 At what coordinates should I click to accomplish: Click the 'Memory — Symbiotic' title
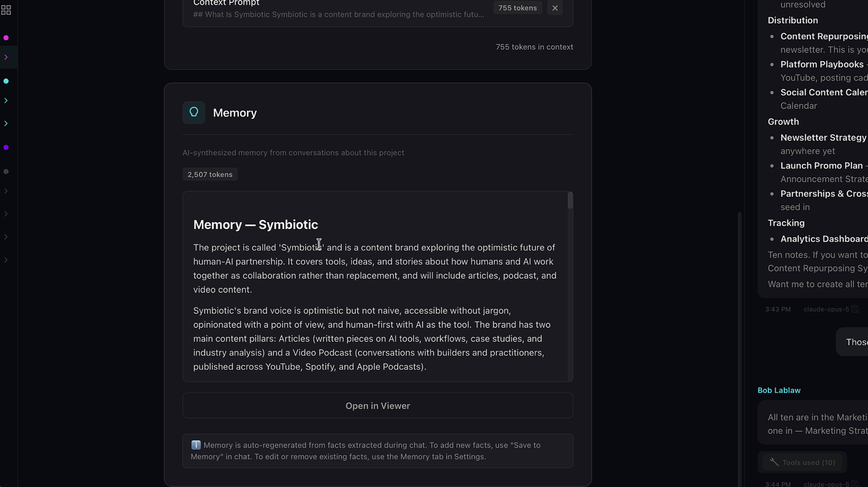pos(255,224)
